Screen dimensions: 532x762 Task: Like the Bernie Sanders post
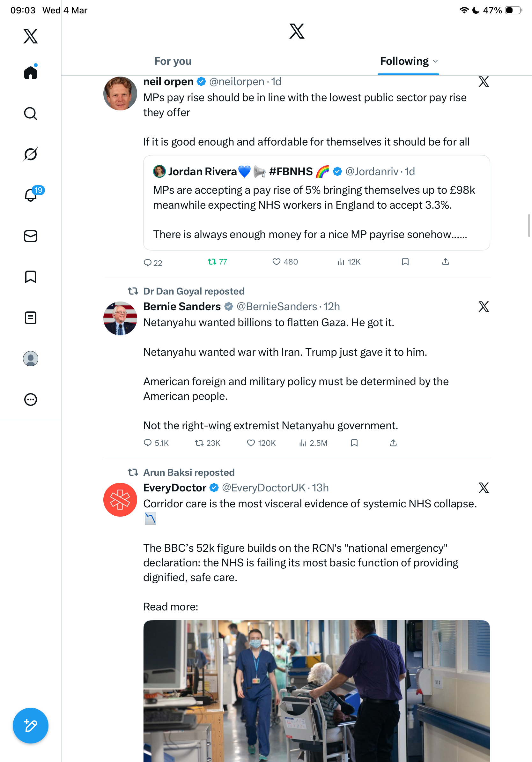tap(251, 443)
